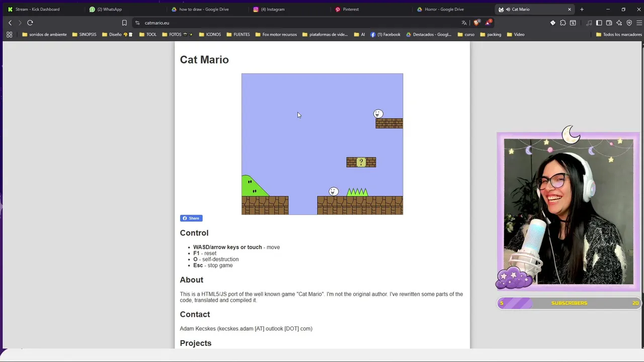Expand the ICONOS bookmark folder
The height and width of the screenshot is (362, 644).
coord(210,35)
